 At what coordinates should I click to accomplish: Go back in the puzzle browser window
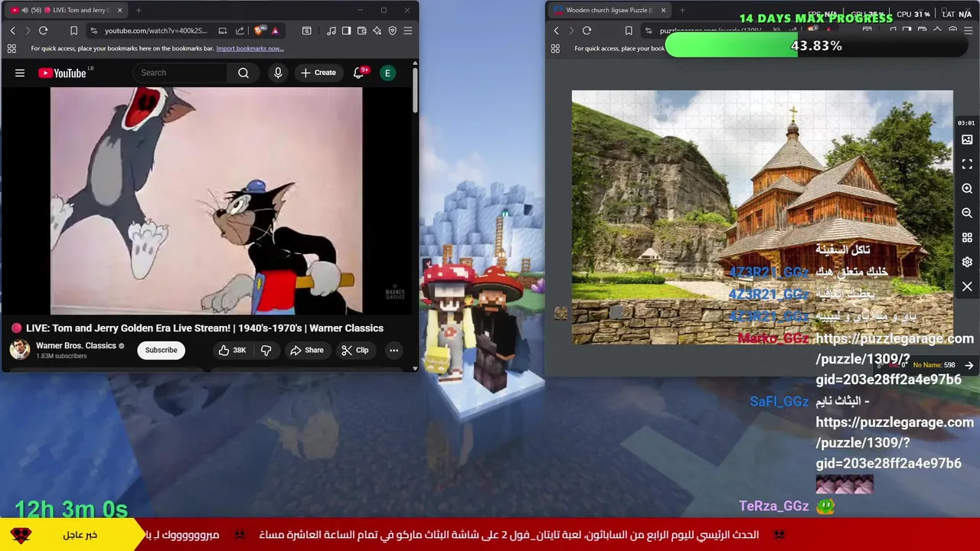(x=556, y=31)
